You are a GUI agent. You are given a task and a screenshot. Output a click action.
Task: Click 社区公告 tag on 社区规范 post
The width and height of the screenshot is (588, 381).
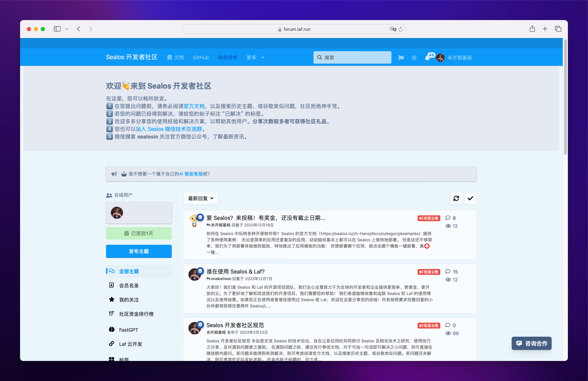tap(429, 325)
